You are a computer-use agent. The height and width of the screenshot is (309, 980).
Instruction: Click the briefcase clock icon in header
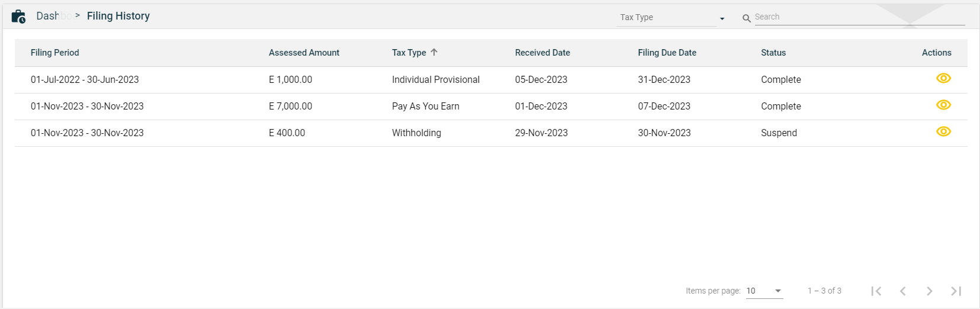click(x=18, y=17)
